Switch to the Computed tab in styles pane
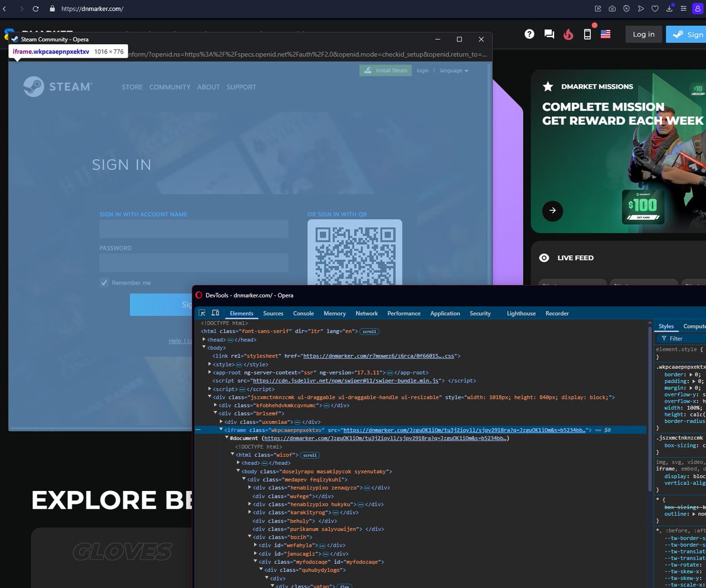706x588 pixels. click(694, 326)
